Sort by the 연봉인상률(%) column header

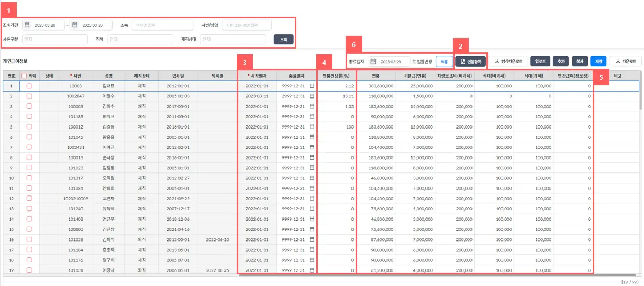coord(336,76)
